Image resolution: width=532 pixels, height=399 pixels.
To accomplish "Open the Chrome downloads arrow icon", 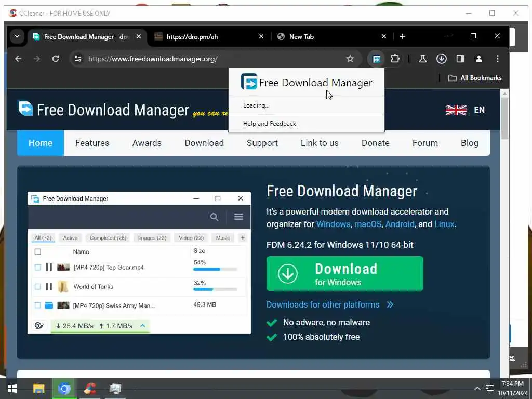I will pyautogui.click(x=442, y=59).
